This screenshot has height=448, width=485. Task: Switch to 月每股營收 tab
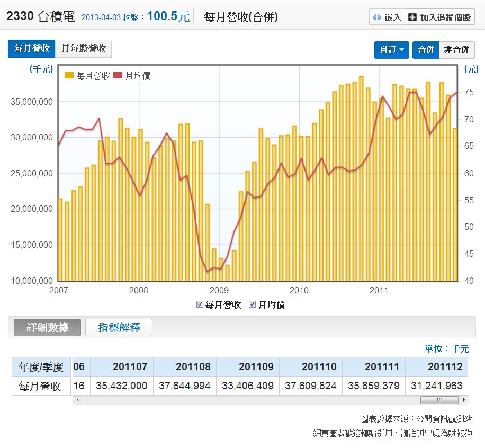coord(83,49)
